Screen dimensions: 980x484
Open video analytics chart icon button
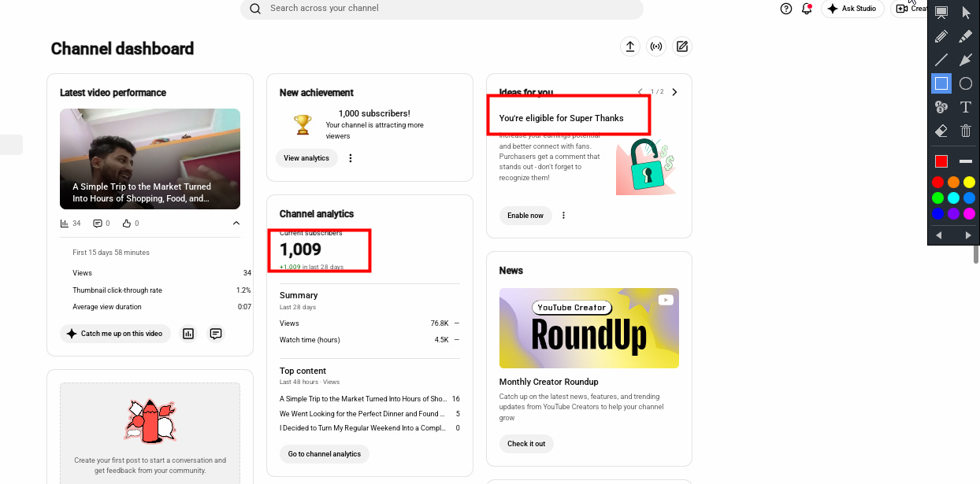click(x=188, y=334)
